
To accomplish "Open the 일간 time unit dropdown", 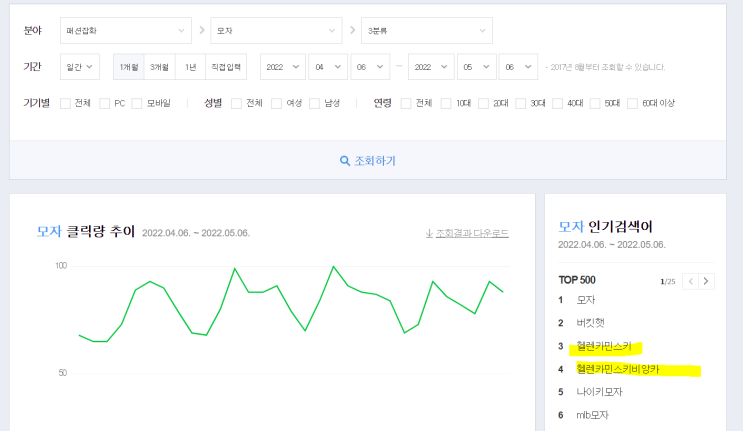I will point(80,67).
